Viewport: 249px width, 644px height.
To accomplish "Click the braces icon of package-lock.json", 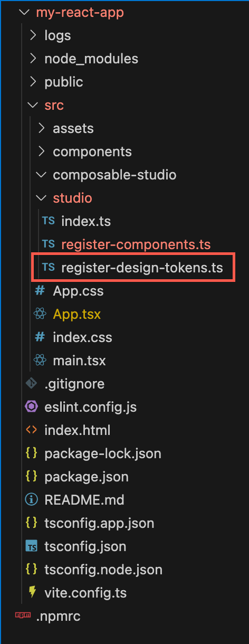I will click(x=31, y=453).
